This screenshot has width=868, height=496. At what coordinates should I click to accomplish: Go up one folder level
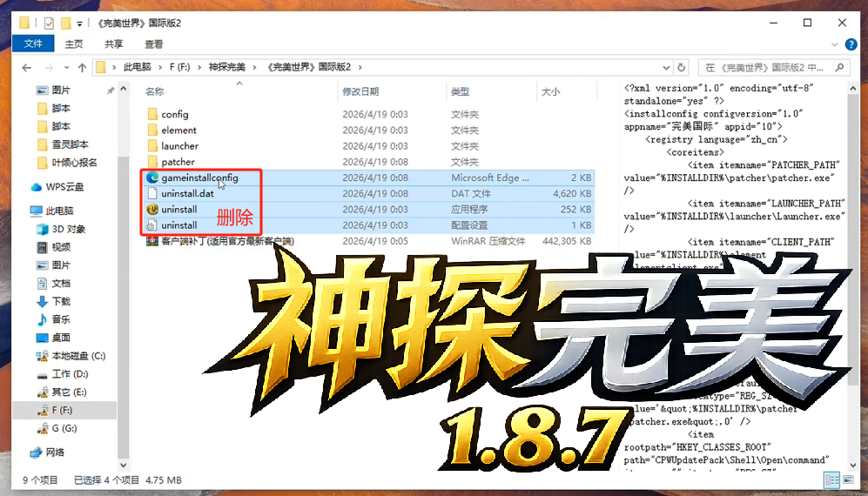point(82,67)
